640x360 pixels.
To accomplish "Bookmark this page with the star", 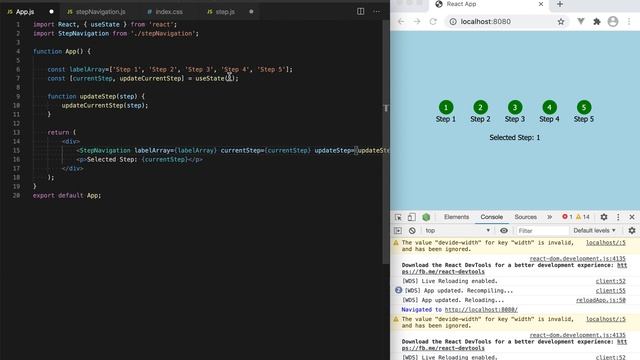I will tap(561, 22).
